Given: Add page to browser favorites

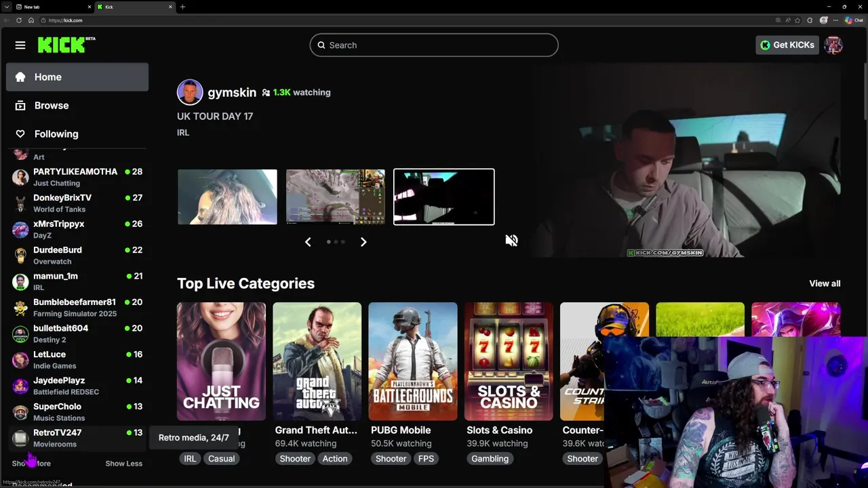Looking at the screenshot, I should point(797,20).
